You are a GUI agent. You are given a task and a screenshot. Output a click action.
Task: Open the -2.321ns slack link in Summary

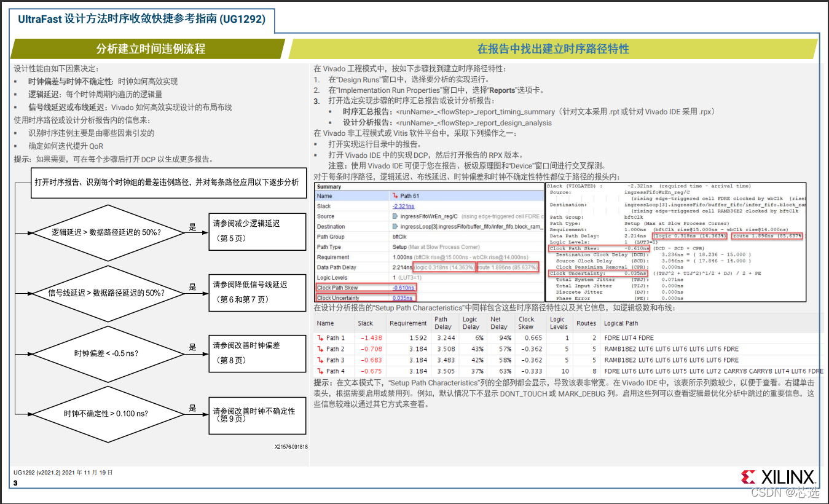click(x=403, y=207)
